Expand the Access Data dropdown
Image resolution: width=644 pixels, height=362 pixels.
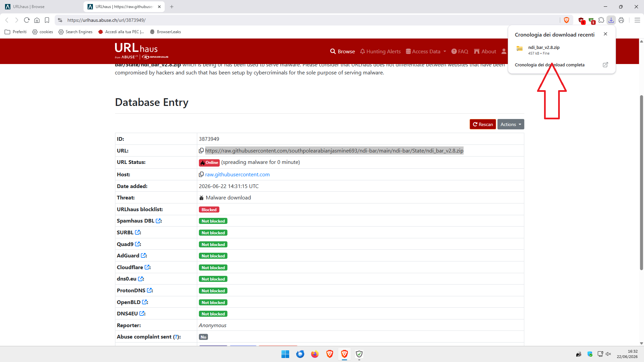[x=426, y=51]
